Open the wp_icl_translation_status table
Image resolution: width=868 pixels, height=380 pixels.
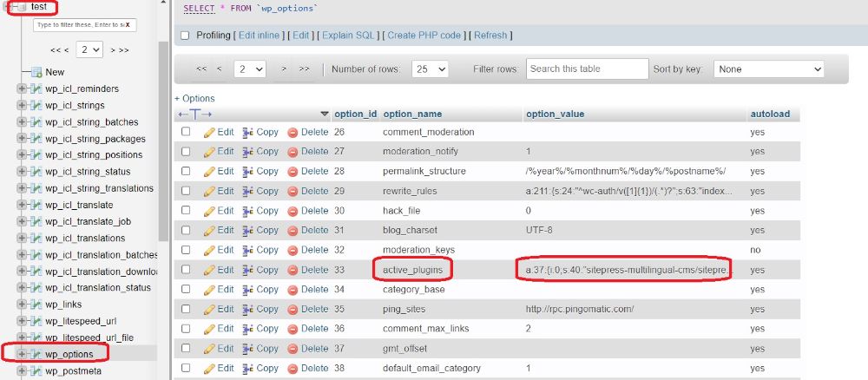pyautogui.click(x=98, y=288)
